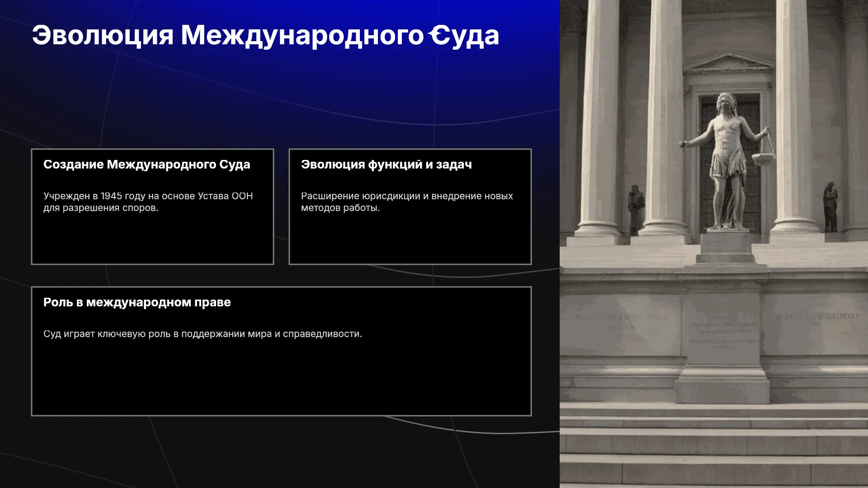The width and height of the screenshot is (868, 488).
Task: Select the Роль в международном праве heading
Action: (x=137, y=302)
